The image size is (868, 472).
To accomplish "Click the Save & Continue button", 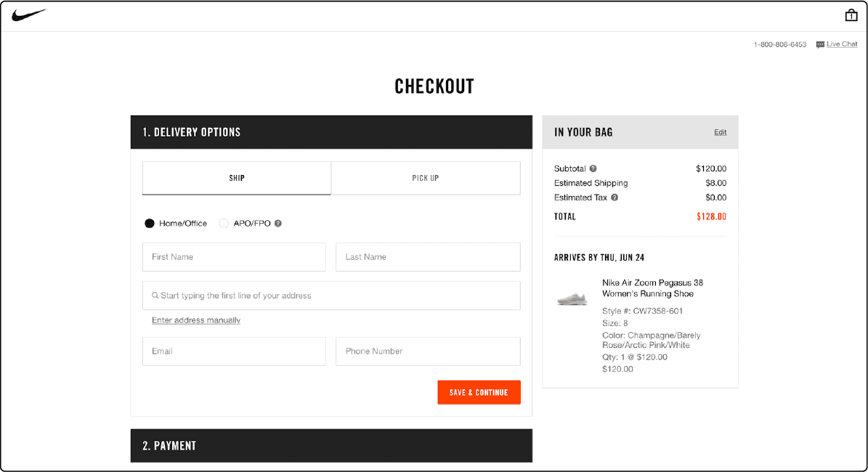I will [479, 392].
